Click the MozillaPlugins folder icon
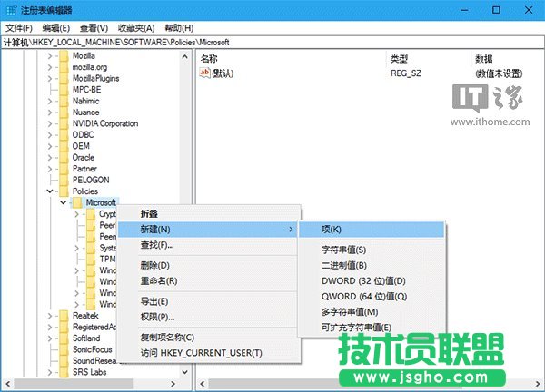This screenshot has width=545, height=392. tap(64, 78)
